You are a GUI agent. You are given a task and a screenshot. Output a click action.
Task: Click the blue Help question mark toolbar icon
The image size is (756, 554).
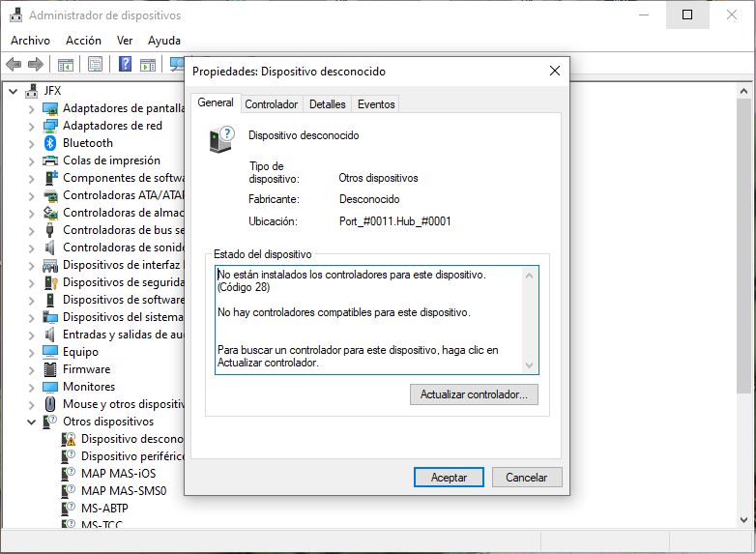pyautogui.click(x=125, y=64)
